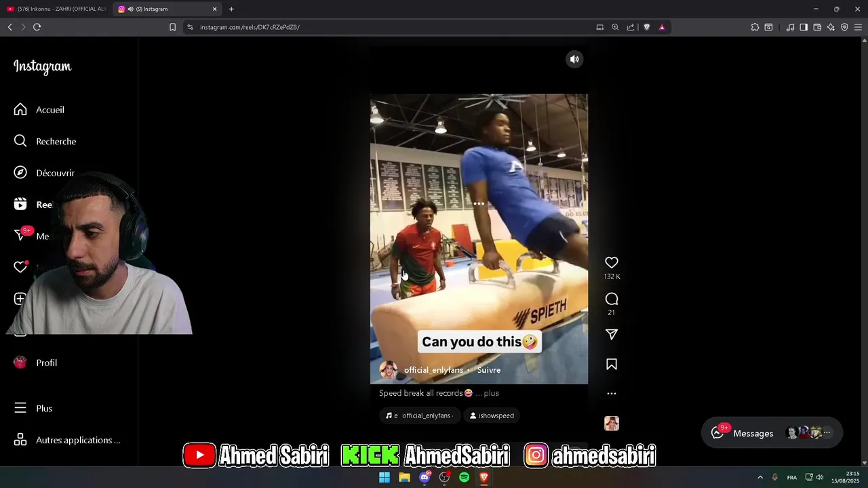Screen dimensions: 868x488
Task: Open the volume control in the tray
Action: [x=820, y=477]
